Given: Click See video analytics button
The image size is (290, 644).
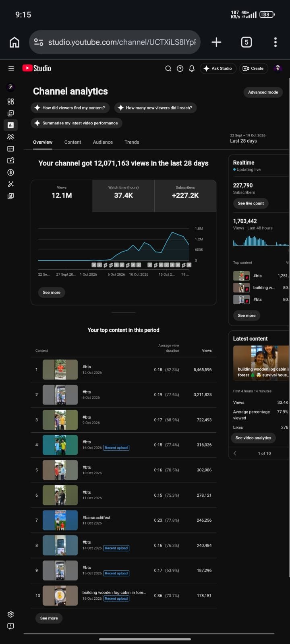Looking at the screenshot, I should pos(253,438).
